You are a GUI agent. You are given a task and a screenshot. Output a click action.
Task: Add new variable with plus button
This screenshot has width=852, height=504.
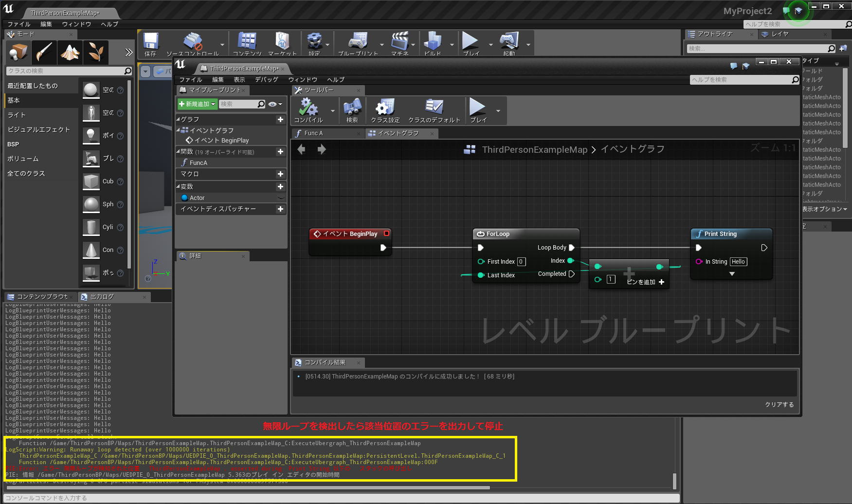(280, 187)
